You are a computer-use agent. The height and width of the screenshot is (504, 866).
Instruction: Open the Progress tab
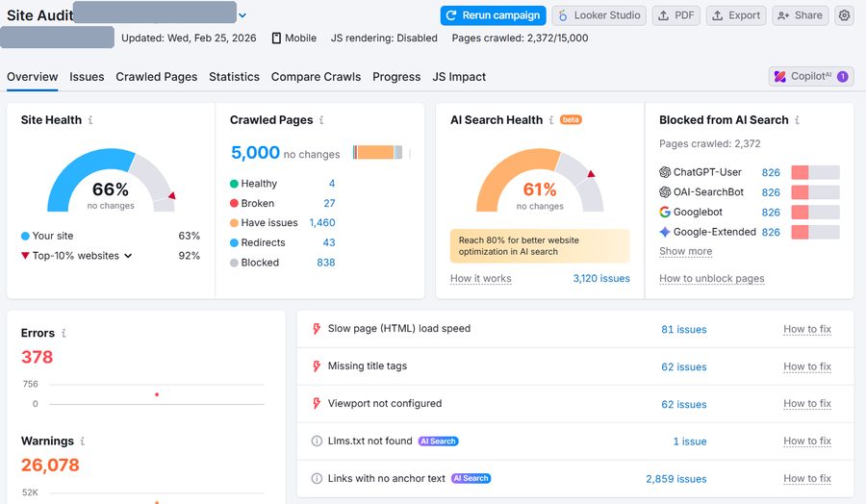click(396, 77)
